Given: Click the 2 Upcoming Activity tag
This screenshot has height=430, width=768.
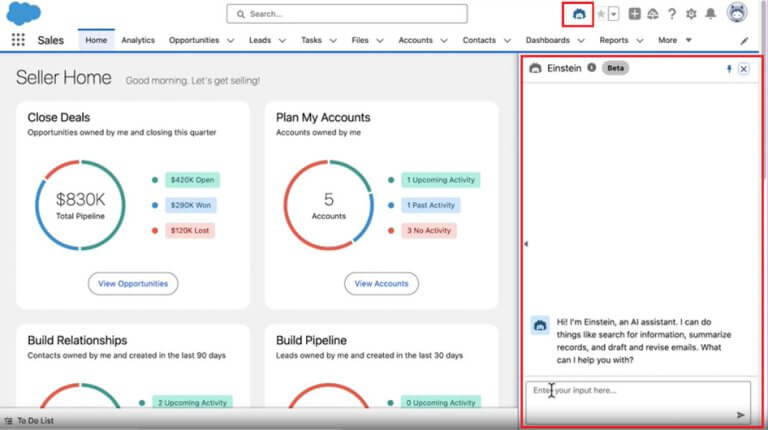Looking at the screenshot, I should click(192, 403).
